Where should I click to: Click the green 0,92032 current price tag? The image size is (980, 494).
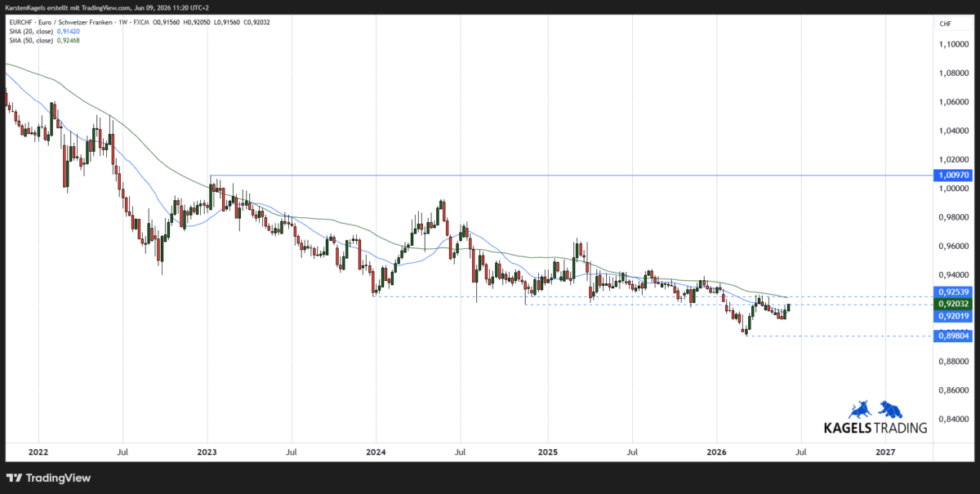pos(953,304)
